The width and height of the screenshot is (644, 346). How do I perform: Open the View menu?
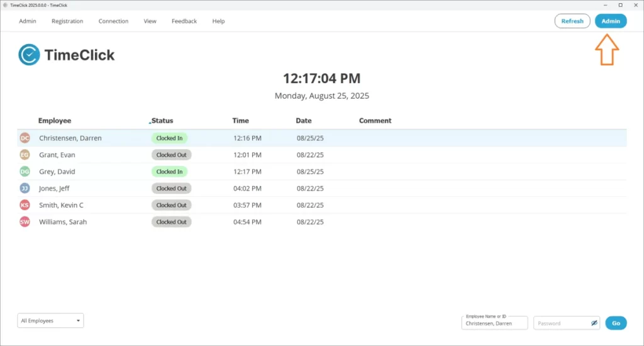[x=150, y=21]
